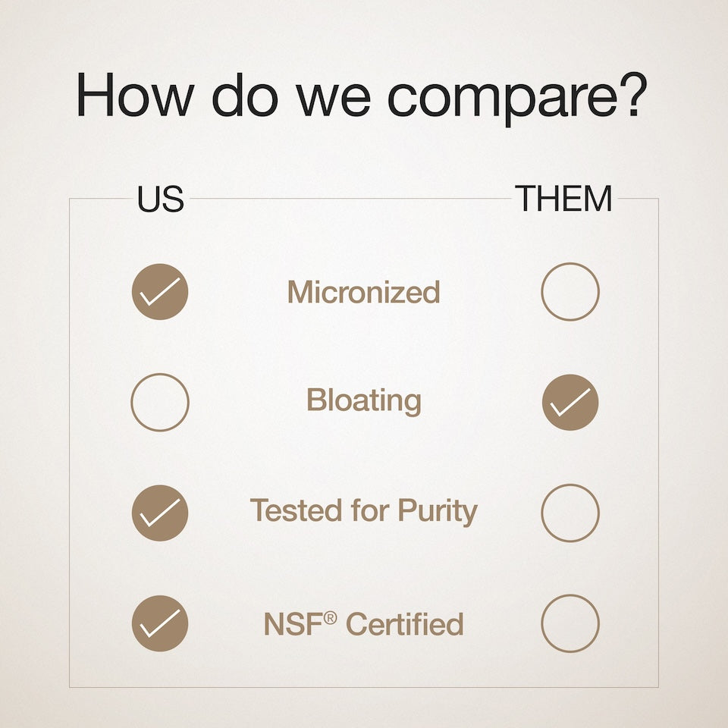Image resolution: width=728 pixels, height=728 pixels.
Task: Click the US Micronized checkmark circle
Action: tap(160, 291)
